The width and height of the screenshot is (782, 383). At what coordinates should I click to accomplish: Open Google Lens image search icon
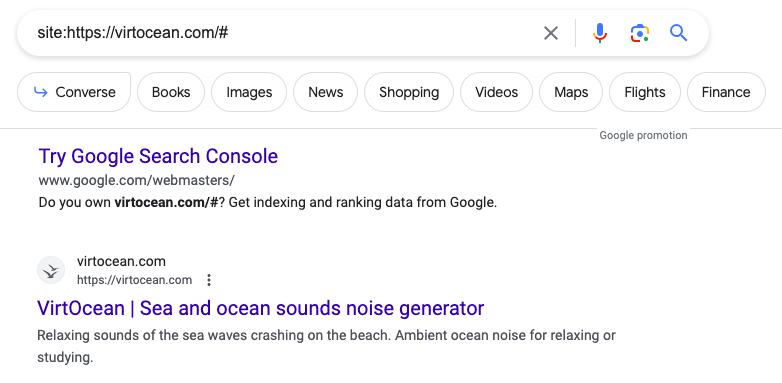pyautogui.click(x=639, y=33)
